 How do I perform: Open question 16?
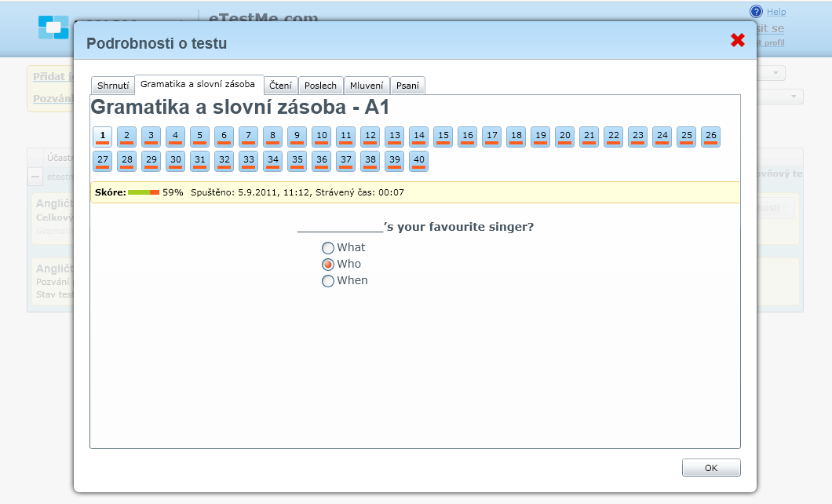[x=468, y=137]
